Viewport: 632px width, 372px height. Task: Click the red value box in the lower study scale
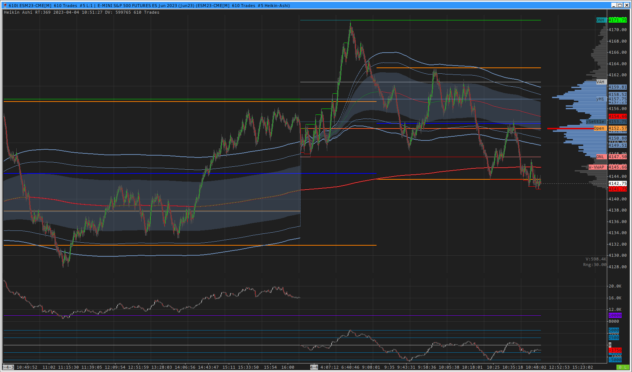click(x=615, y=350)
